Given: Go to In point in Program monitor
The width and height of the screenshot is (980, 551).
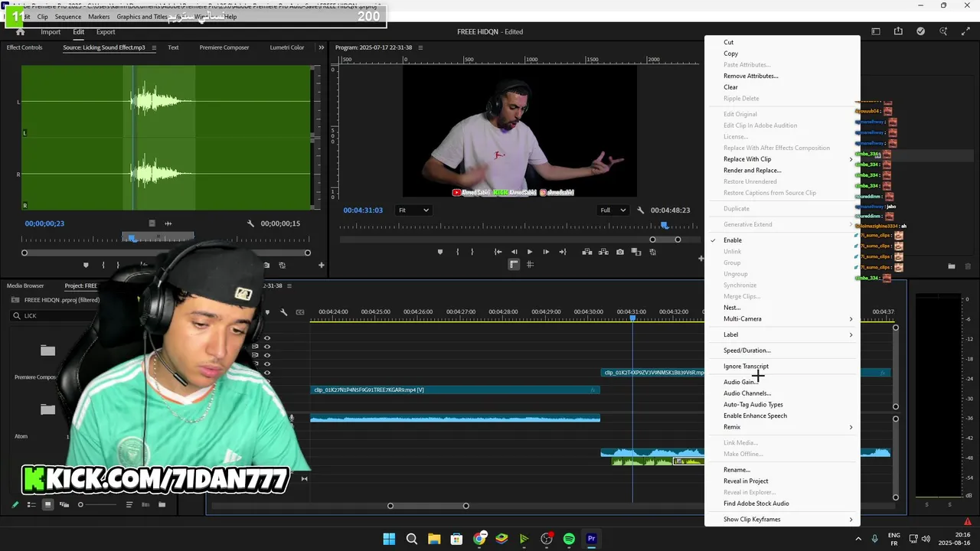Looking at the screenshot, I should (x=498, y=252).
